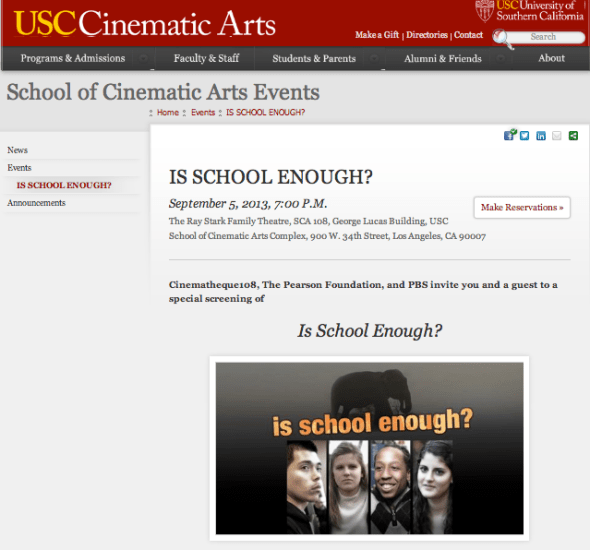Click the Make Reservations button
The image size is (590, 550).
[x=522, y=207]
